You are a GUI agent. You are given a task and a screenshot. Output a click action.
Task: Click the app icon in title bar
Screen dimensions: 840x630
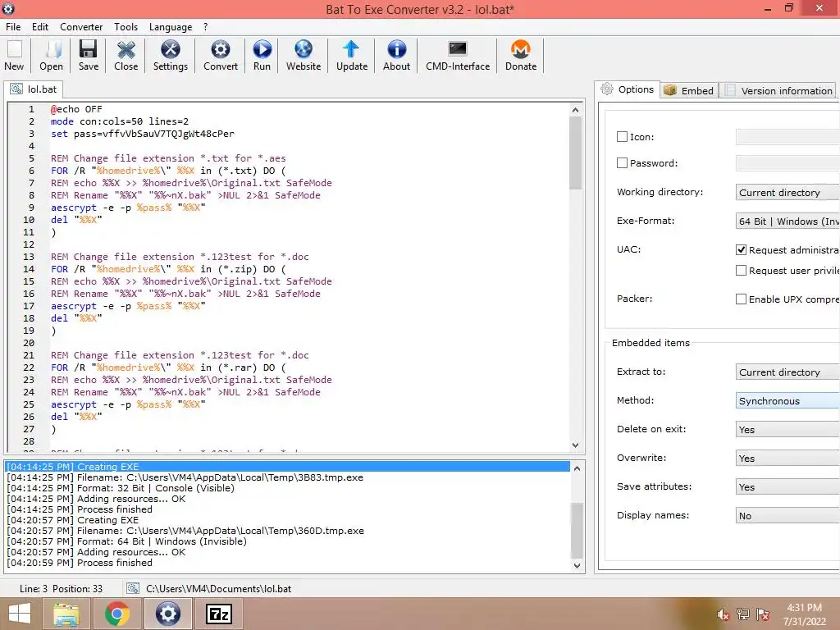coord(8,8)
